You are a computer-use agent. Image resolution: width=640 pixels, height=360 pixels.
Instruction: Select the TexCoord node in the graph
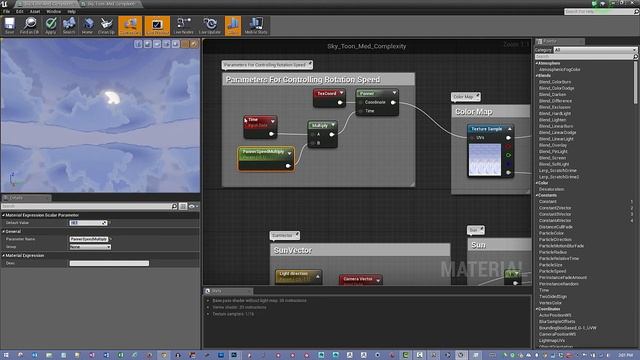(x=329, y=98)
